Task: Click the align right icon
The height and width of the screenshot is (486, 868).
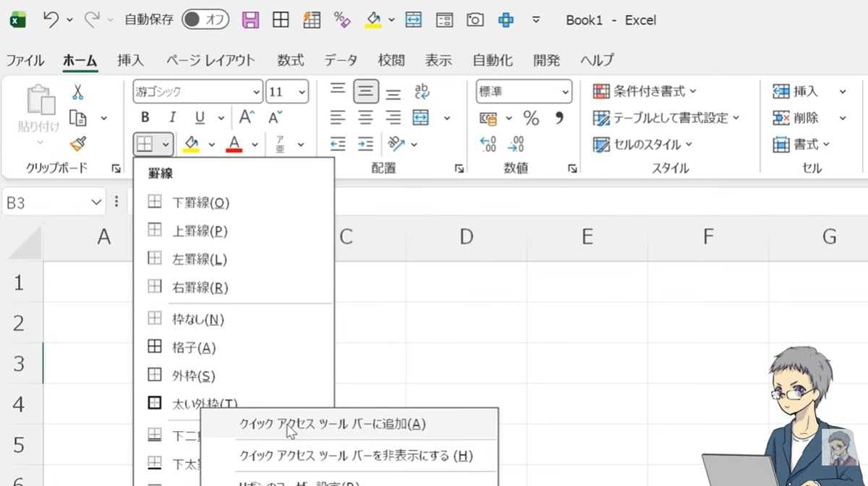Action: pos(393,117)
